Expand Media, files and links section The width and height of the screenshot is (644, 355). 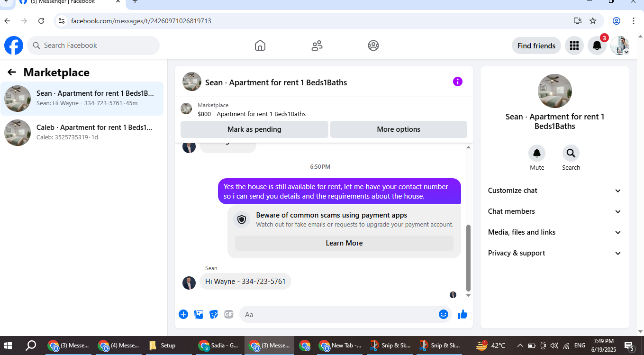pos(554,232)
